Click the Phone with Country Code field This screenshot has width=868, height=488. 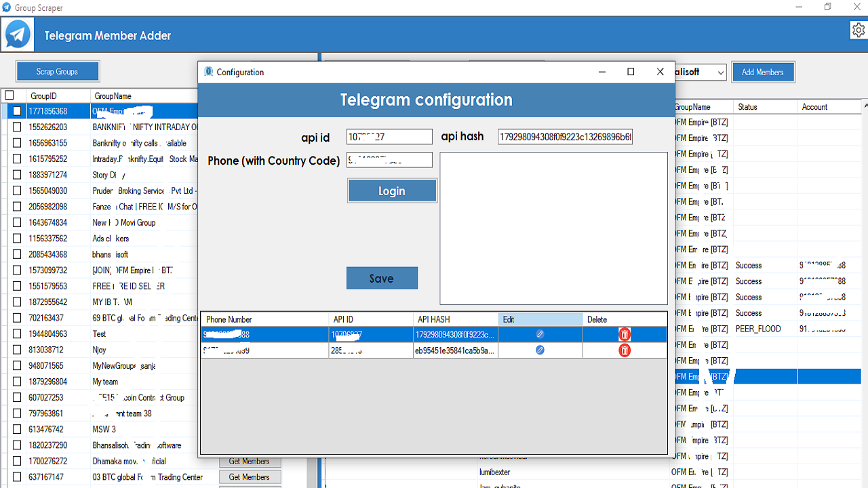point(389,160)
